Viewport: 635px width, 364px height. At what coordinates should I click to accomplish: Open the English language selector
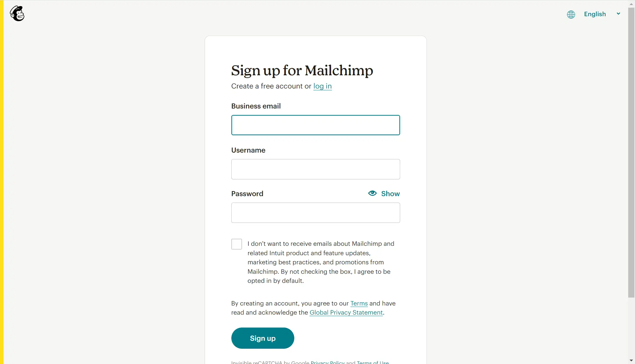(x=595, y=14)
